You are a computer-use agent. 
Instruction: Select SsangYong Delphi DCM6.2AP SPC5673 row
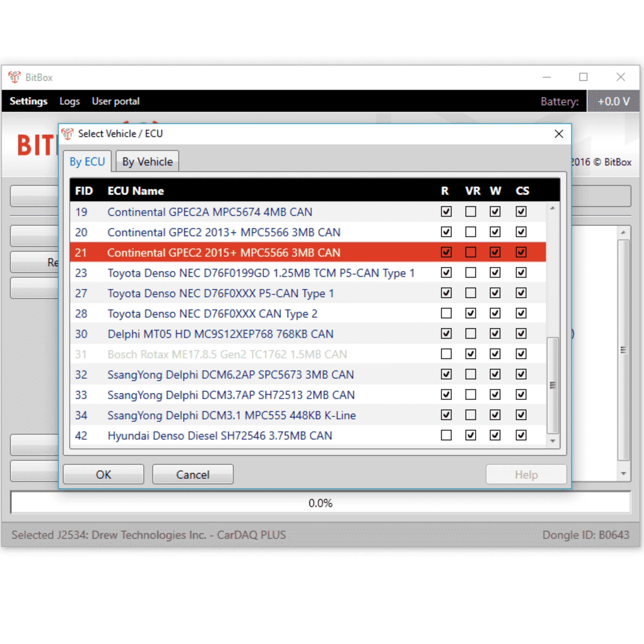tap(308, 374)
